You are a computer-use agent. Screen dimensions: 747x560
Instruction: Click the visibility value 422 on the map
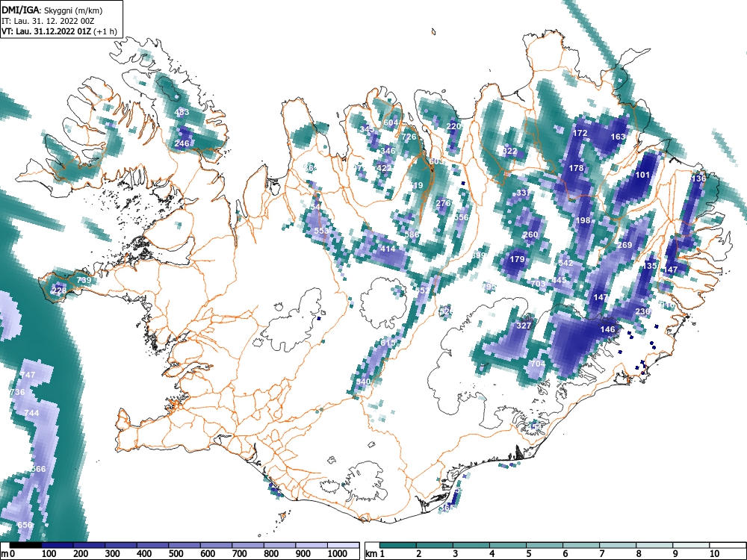(384, 168)
